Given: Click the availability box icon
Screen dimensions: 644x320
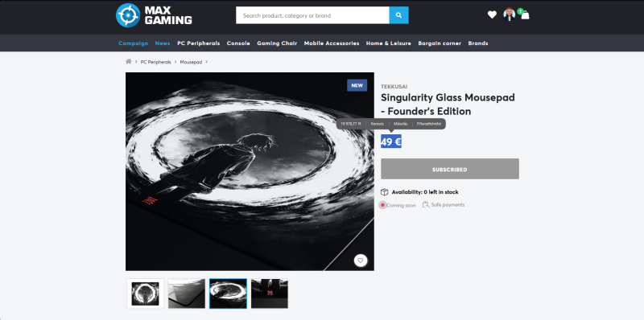Looking at the screenshot, I should 385,192.
